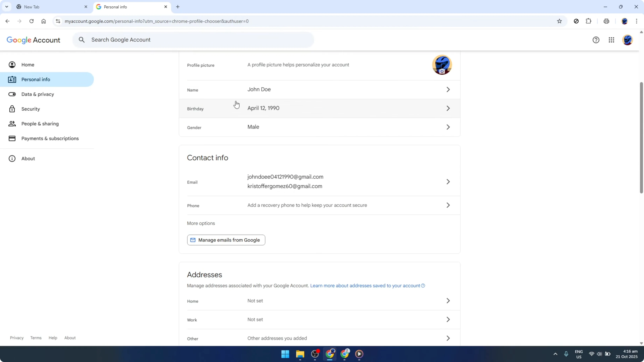Click the Payments card icon
The height and width of the screenshot is (362, 644).
pos(12,138)
